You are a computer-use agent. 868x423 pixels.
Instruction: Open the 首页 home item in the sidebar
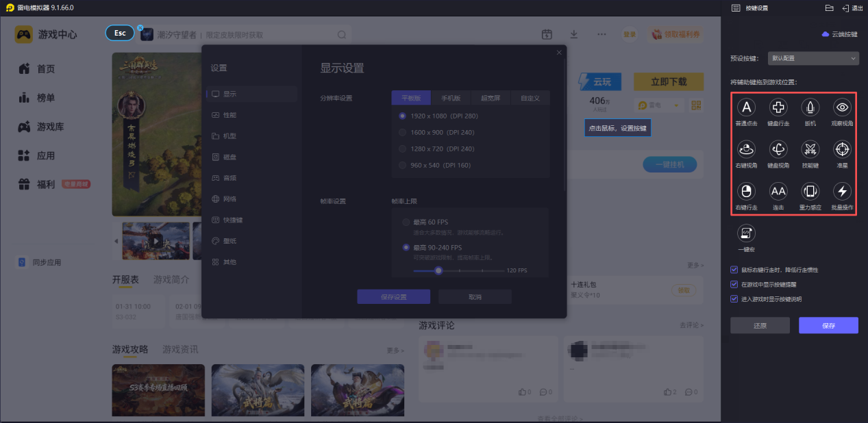point(38,69)
